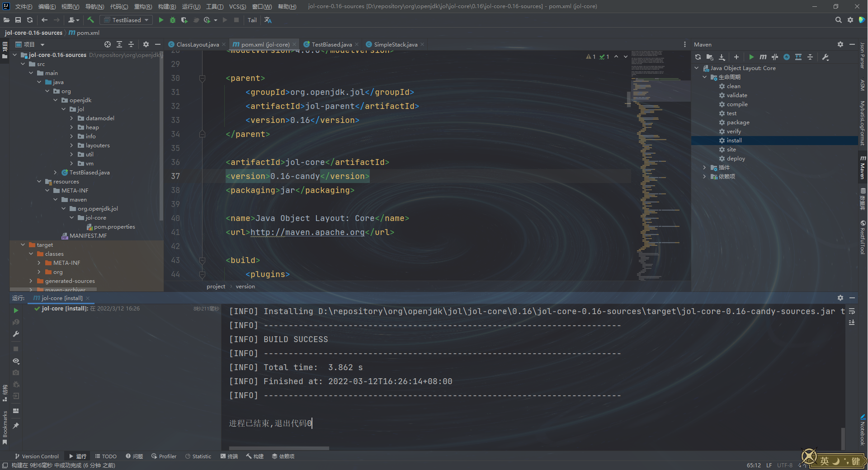Collapse the target folder
Image resolution: width=868 pixels, height=470 pixels.
(x=23, y=245)
